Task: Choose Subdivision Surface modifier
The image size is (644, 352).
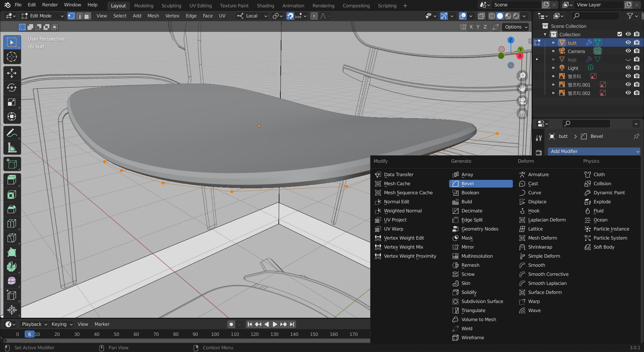Action: (x=481, y=301)
